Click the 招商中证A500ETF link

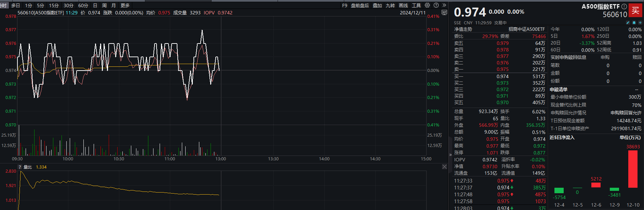coord(526,29)
